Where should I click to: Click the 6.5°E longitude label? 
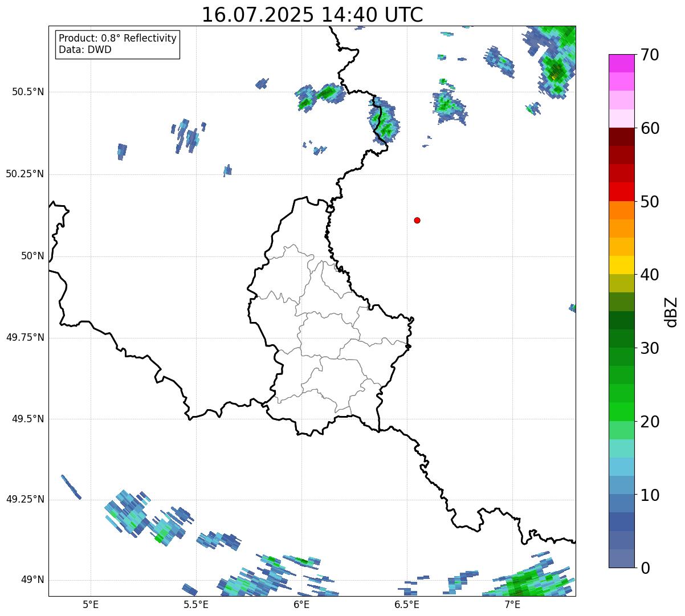(x=407, y=605)
